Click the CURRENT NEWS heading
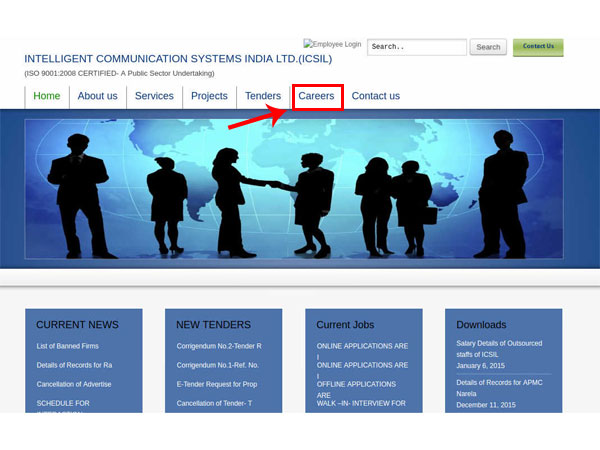 (x=77, y=325)
